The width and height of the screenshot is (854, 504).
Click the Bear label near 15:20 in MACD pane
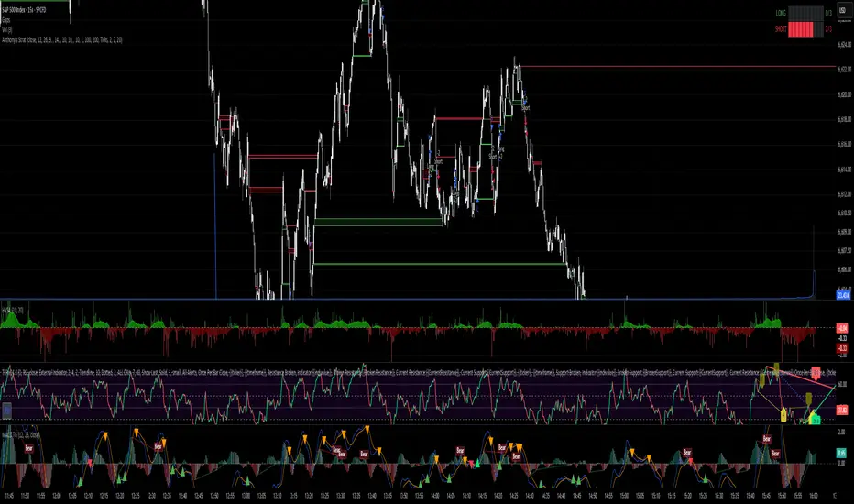(x=687, y=453)
